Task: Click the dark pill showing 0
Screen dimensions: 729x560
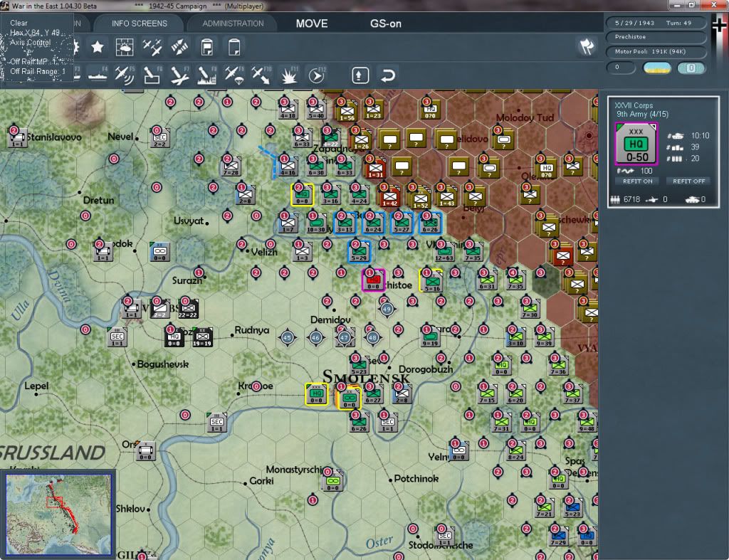Action: [621, 68]
